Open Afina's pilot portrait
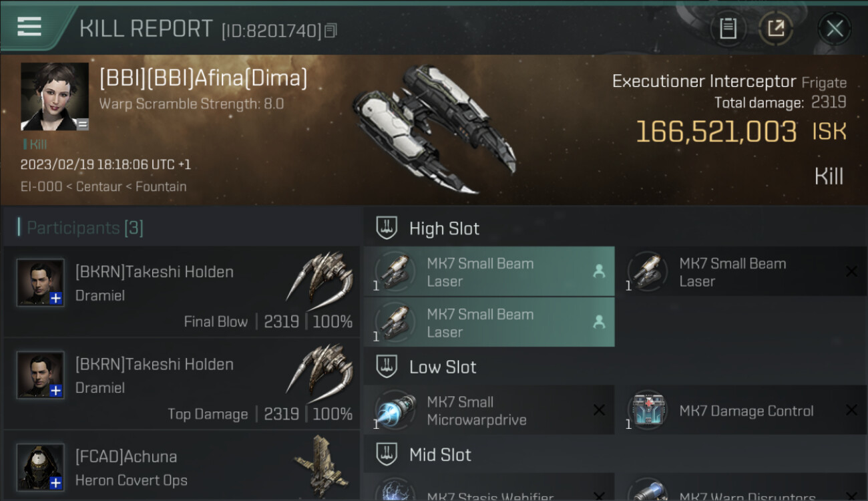 [x=55, y=96]
